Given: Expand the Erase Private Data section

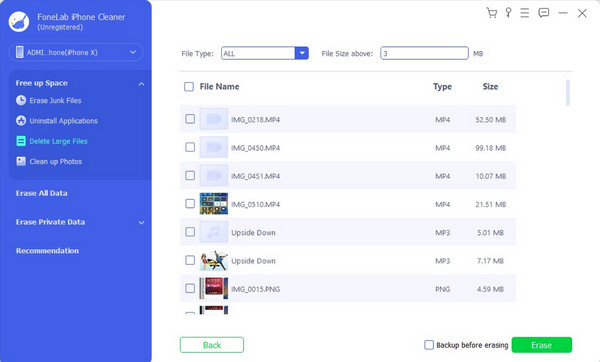Looking at the screenshot, I should (141, 223).
